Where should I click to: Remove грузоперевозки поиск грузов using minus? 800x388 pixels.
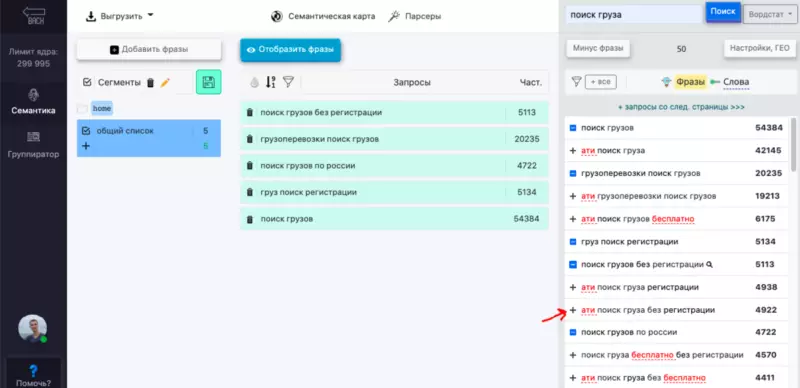(x=572, y=174)
